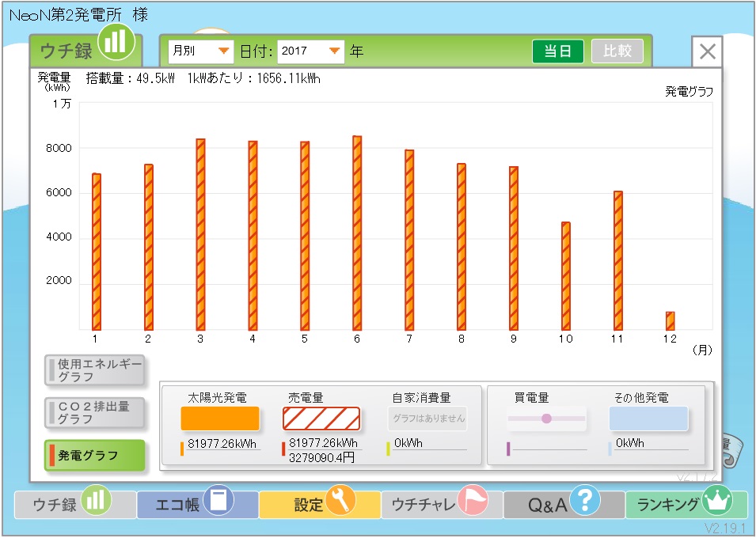Screen dimensions: 756x538
Task: Click the January bar in chart
Action: [97, 252]
